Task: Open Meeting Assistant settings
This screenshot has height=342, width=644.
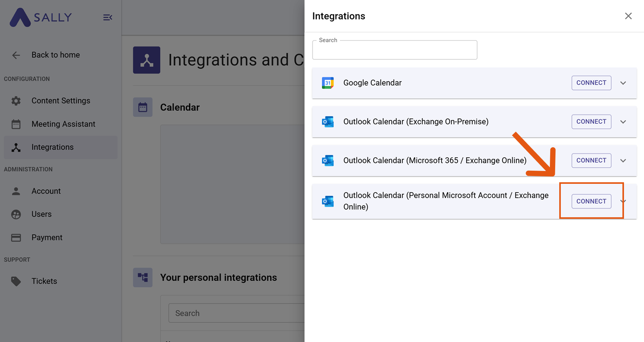Action: coord(63,124)
